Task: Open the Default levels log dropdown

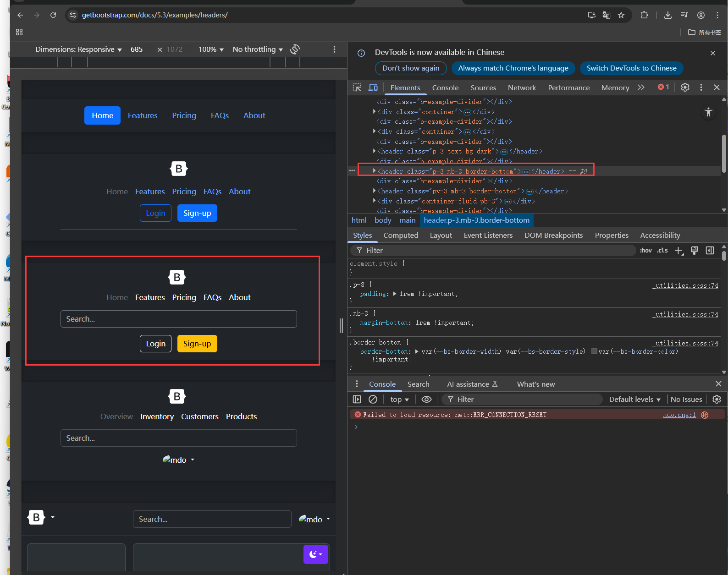Action: [x=635, y=400]
